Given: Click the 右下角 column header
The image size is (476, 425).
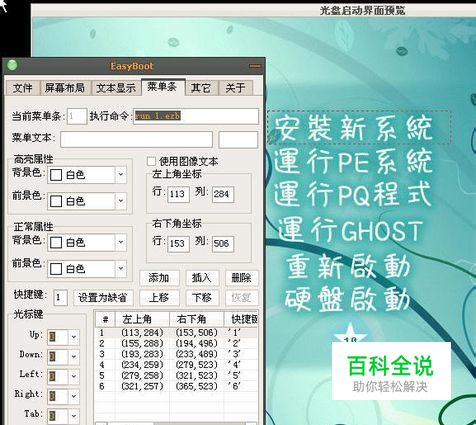Looking at the screenshot, I should (197, 320).
